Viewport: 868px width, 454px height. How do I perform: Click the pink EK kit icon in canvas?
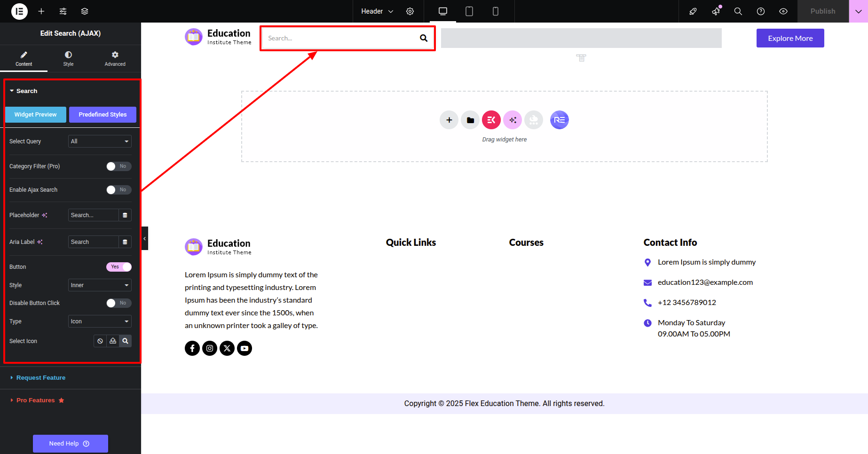491,120
